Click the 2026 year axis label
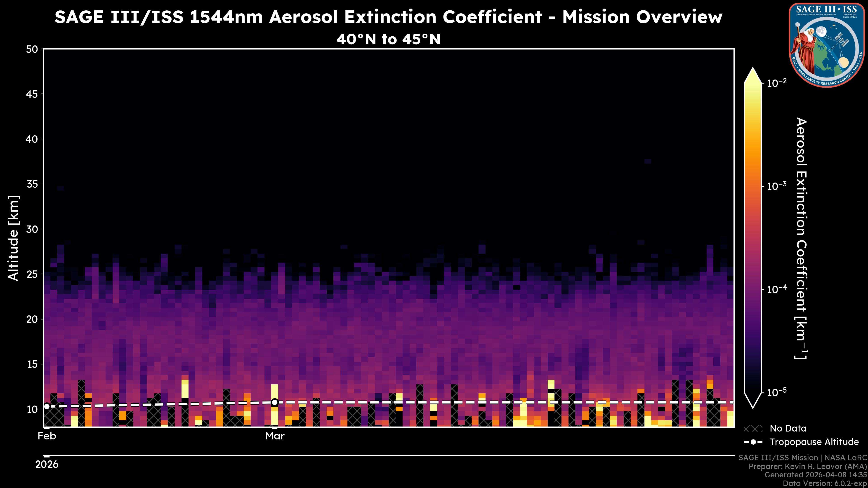Screen dimensions: 868x488 (47, 465)
